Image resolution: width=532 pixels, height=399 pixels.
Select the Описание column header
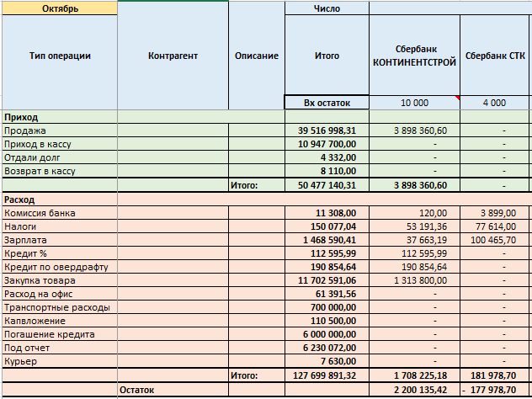pyautogui.click(x=257, y=56)
